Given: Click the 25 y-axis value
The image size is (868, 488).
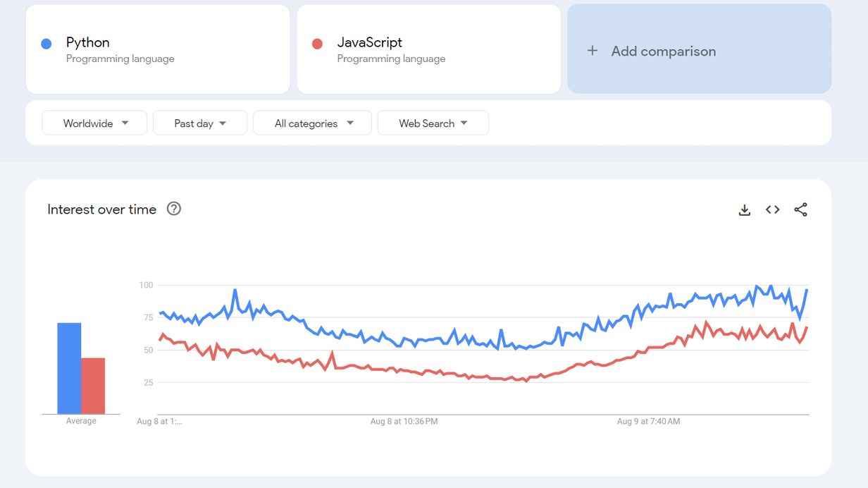Looking at the screenshot, I should (x=148, y=382).
